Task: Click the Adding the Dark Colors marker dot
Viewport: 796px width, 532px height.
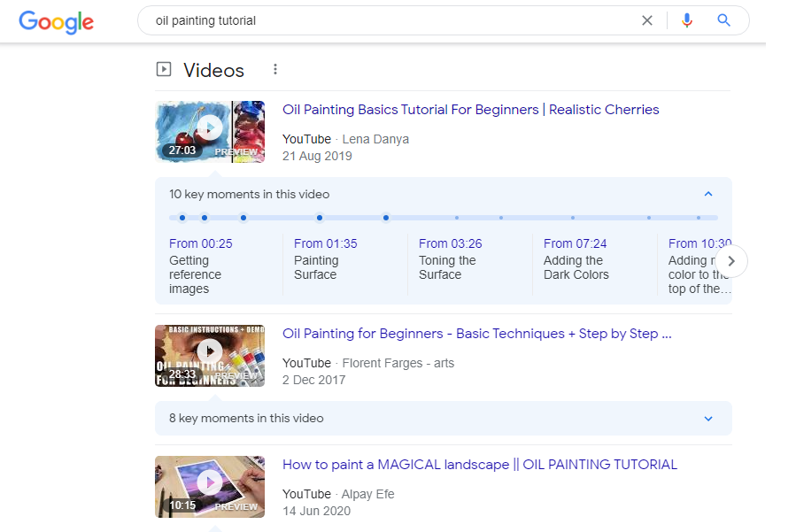Action: coord(319,217)
